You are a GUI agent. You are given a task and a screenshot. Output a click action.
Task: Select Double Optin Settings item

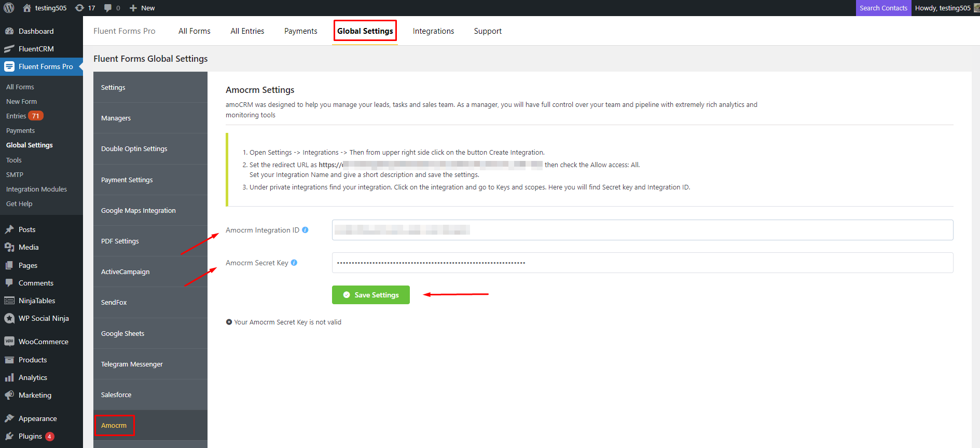pos(150,148)
